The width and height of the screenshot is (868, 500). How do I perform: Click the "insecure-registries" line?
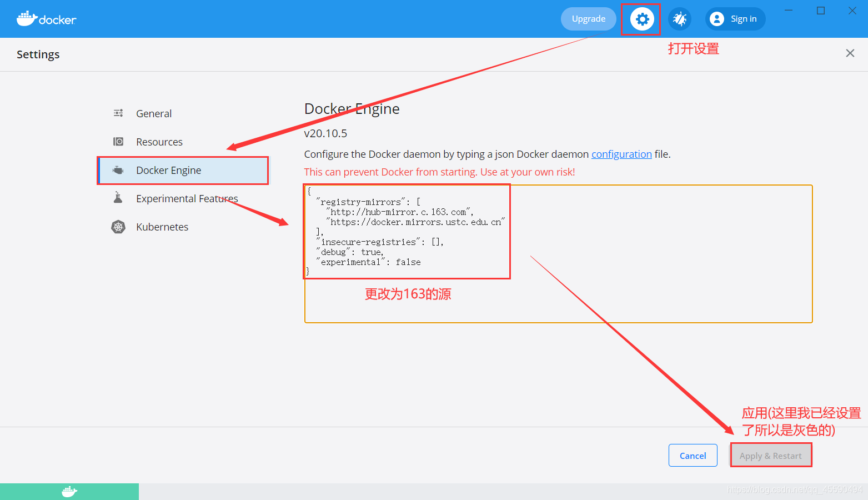click(380, 242)
